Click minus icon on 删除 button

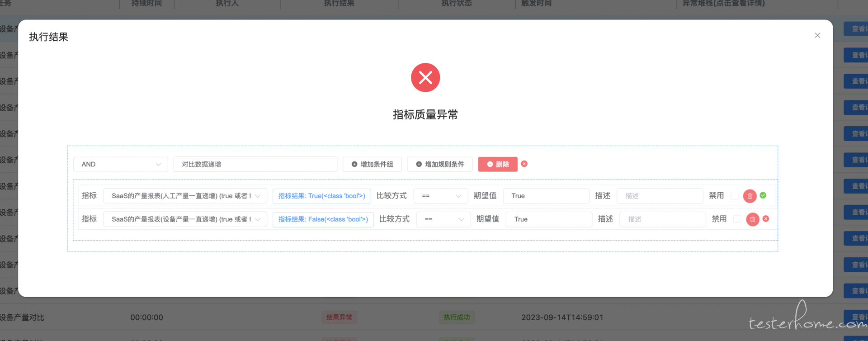click(x=490, y=164)
